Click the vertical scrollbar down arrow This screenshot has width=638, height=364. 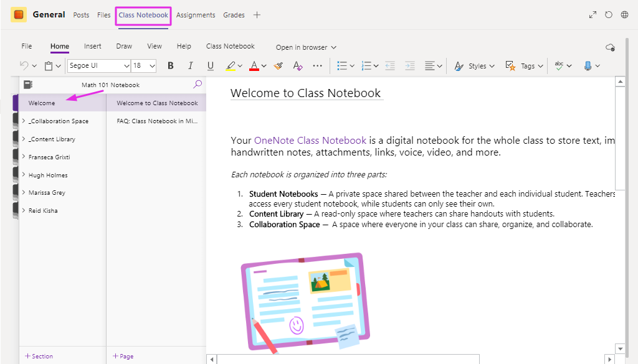[x=620, y=348]
